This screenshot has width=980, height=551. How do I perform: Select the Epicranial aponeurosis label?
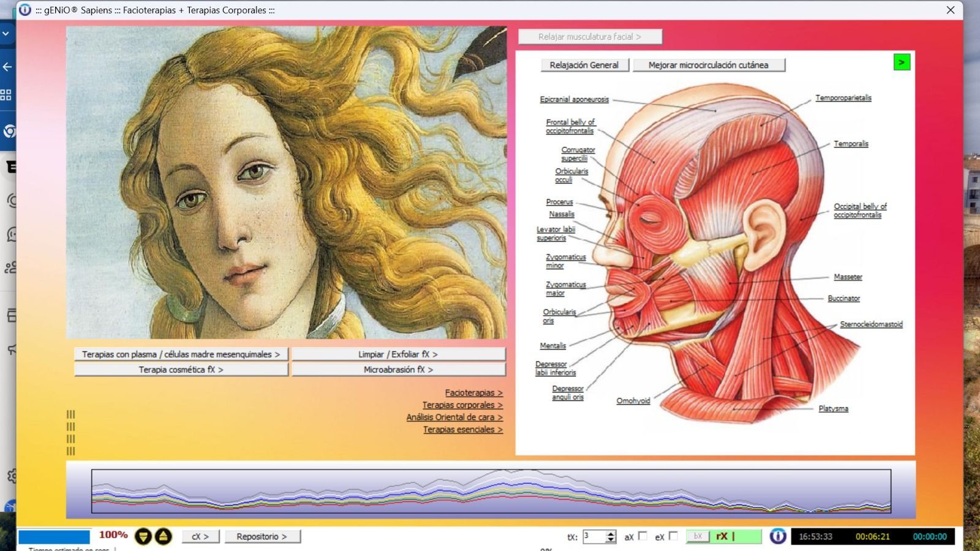point(574,99)
